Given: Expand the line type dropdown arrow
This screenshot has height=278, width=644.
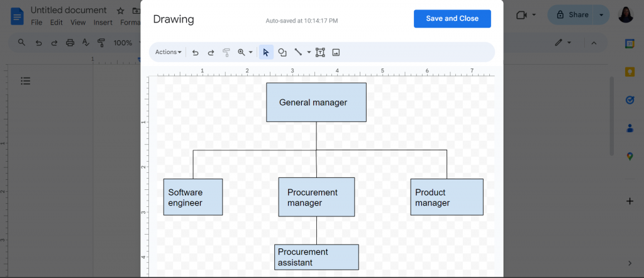Looking at the screenshot, I should click(x=309, y=52).
